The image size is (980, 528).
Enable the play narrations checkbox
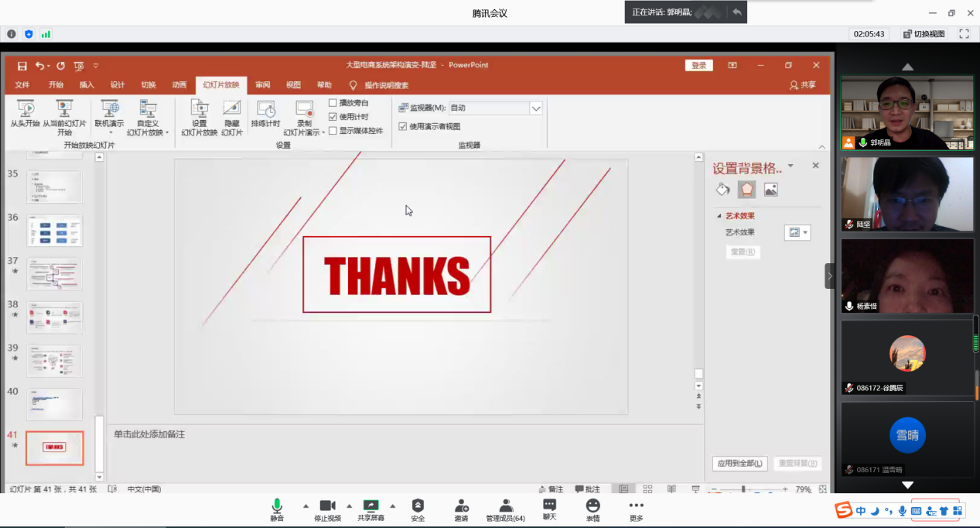click(333, 103)
